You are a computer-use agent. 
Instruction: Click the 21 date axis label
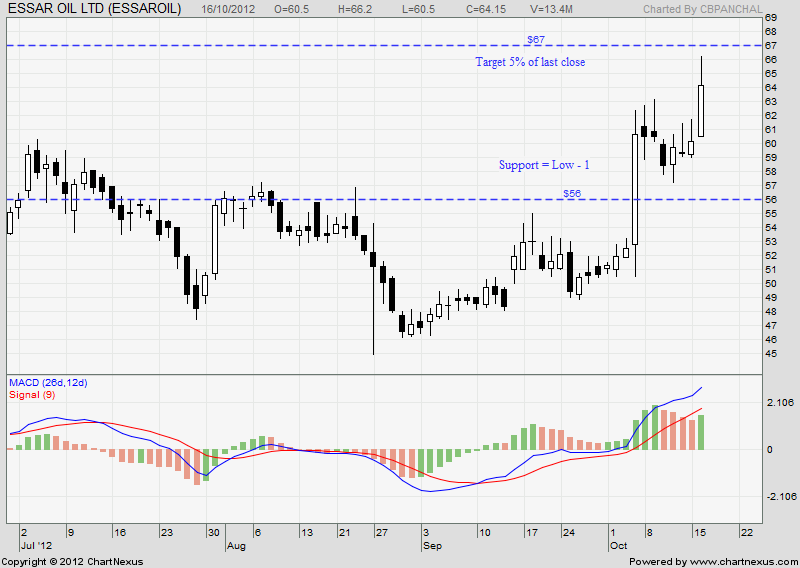click(x=344, y=532)
